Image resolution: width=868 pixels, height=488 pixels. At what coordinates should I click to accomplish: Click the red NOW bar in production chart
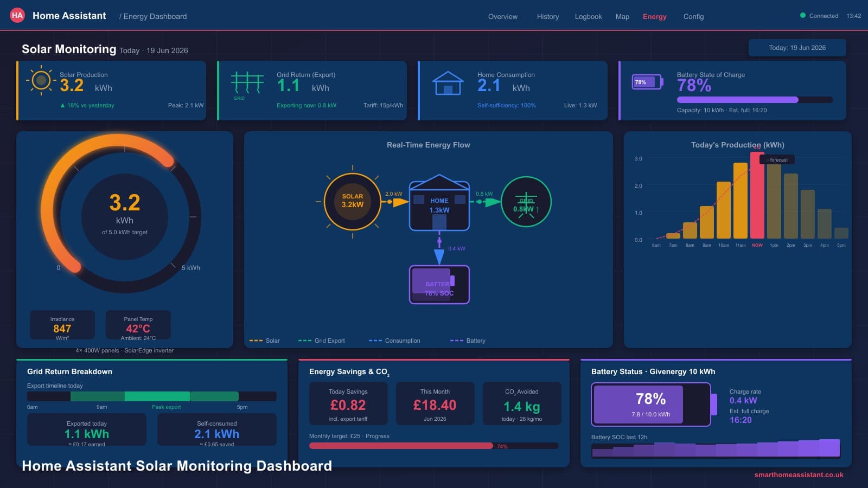(757, 195)
